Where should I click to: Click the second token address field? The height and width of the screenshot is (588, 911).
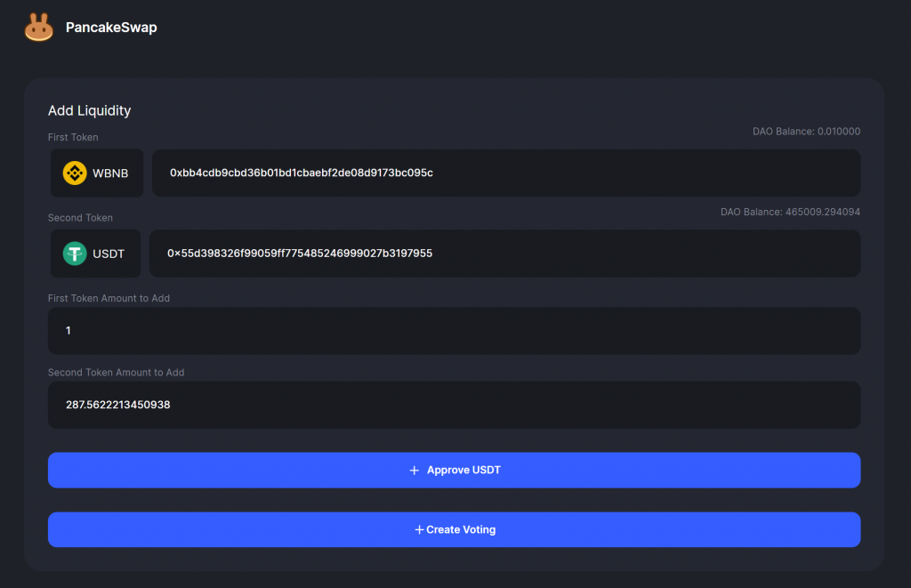tap(505, 254)
